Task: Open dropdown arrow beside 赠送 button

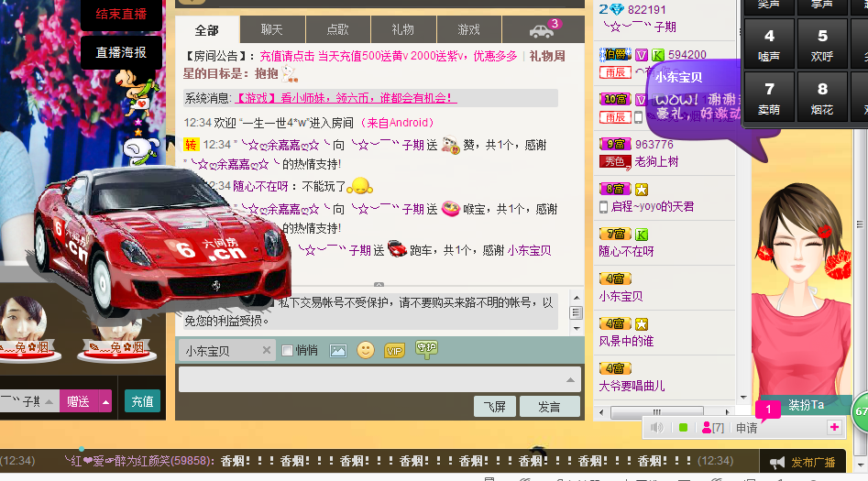Action: (105, 401)
